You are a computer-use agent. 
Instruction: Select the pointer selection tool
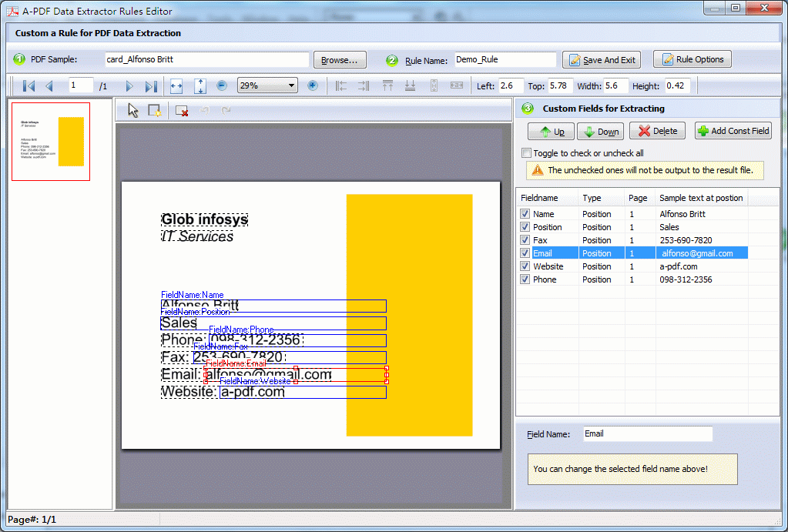133,110
